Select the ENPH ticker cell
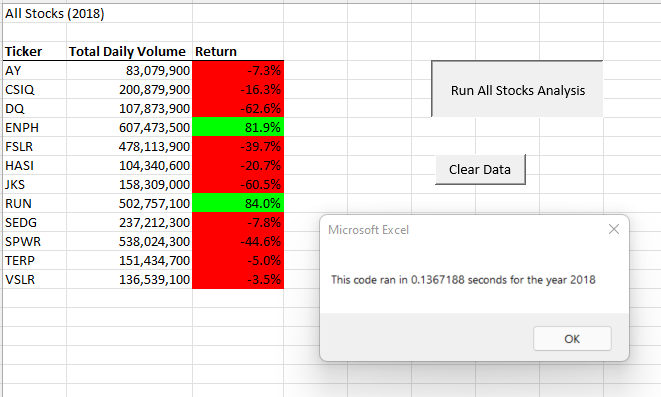The width and height of the screenshot is (661, 397). pos(35,127)
